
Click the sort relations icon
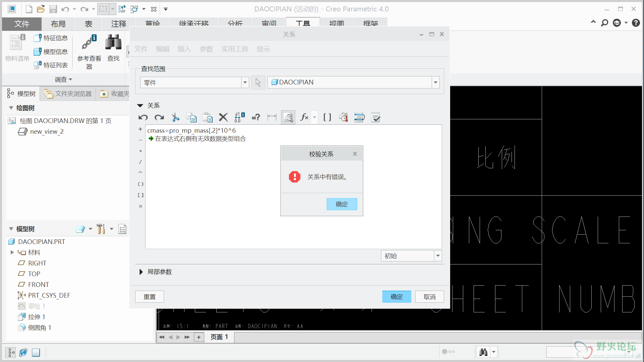point(359,117)
